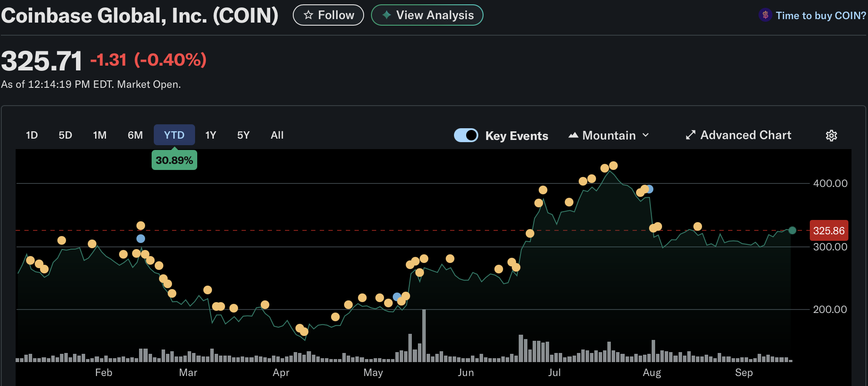The height and width of the screenshot is (386, 868).
Task: Click the -1.31 (-0.40%) change text
Action: pos(149,60)
